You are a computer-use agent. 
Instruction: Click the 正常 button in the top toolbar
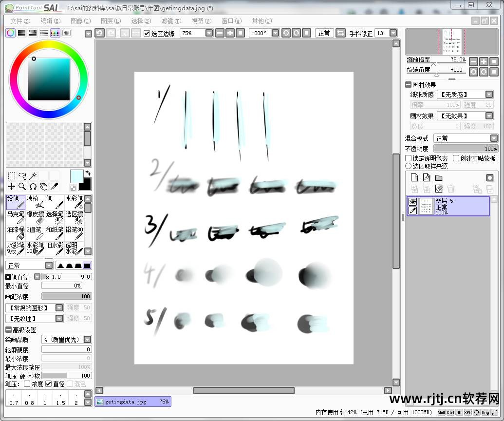(x=324, y=33)
